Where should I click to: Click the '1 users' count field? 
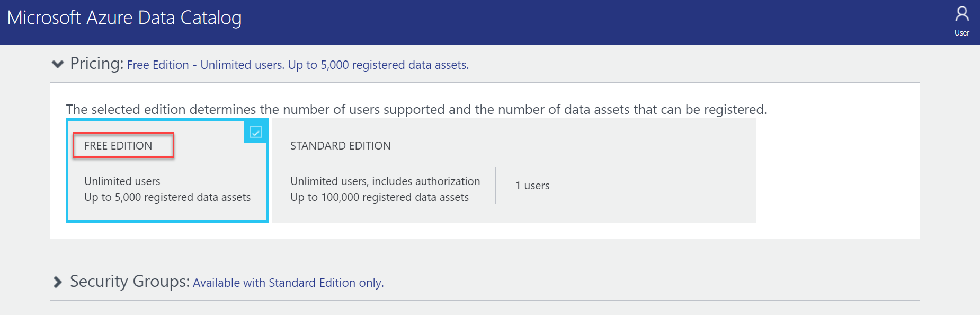532,186
